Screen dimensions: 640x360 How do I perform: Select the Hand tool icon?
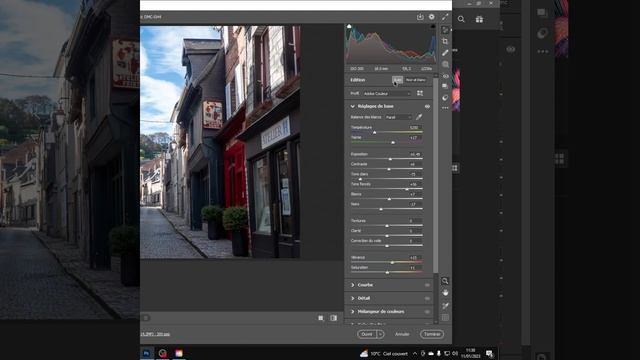[445, 293]
